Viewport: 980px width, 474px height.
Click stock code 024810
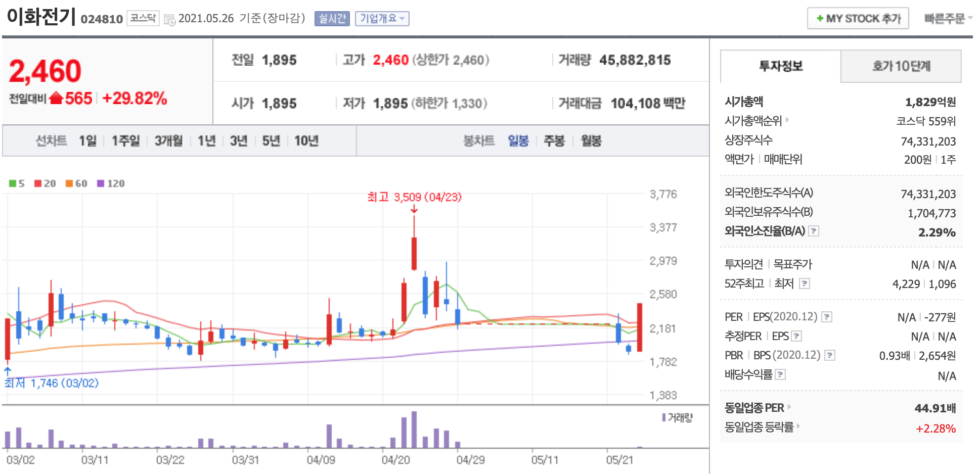point(102,19)
